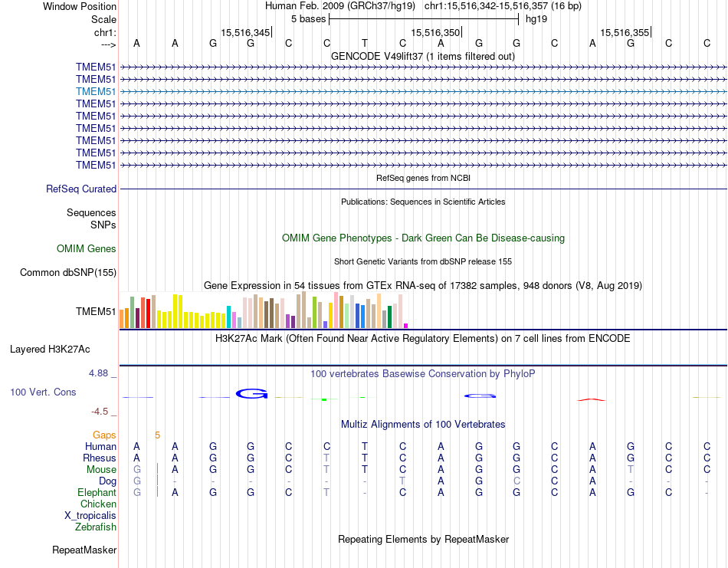The height and width of the screenshot is (568, 728).
Task: Click the light-blue TMEM51 transcript label
Action: [96, 91]
